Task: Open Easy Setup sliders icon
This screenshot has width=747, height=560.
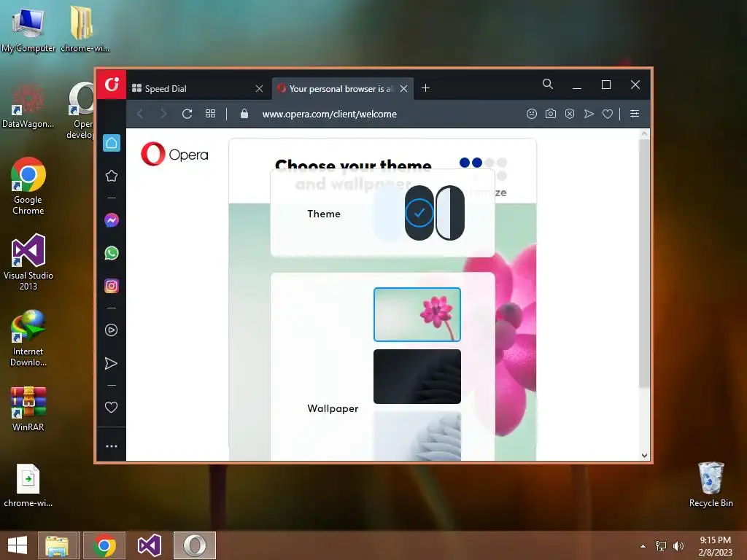Action: pos(635,113)
